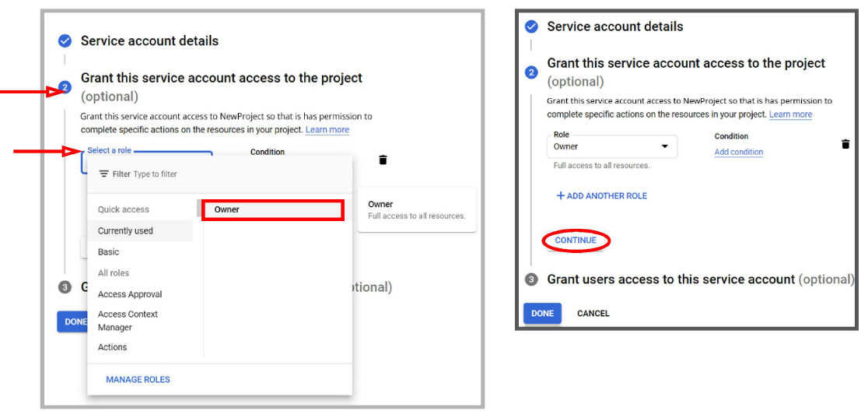Click the role list scrollbar thumb
The image size is (868, 418).
click(199, 209)
